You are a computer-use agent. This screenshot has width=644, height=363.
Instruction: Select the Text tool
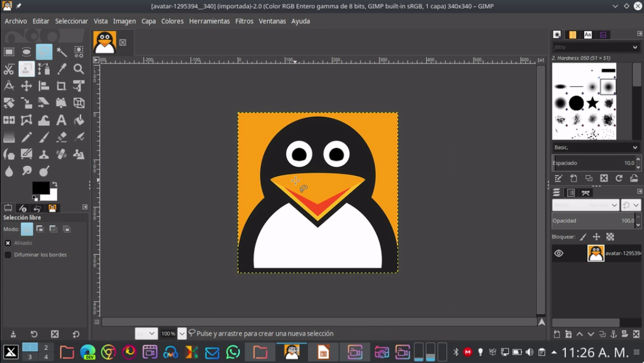[x=62, y=120]
